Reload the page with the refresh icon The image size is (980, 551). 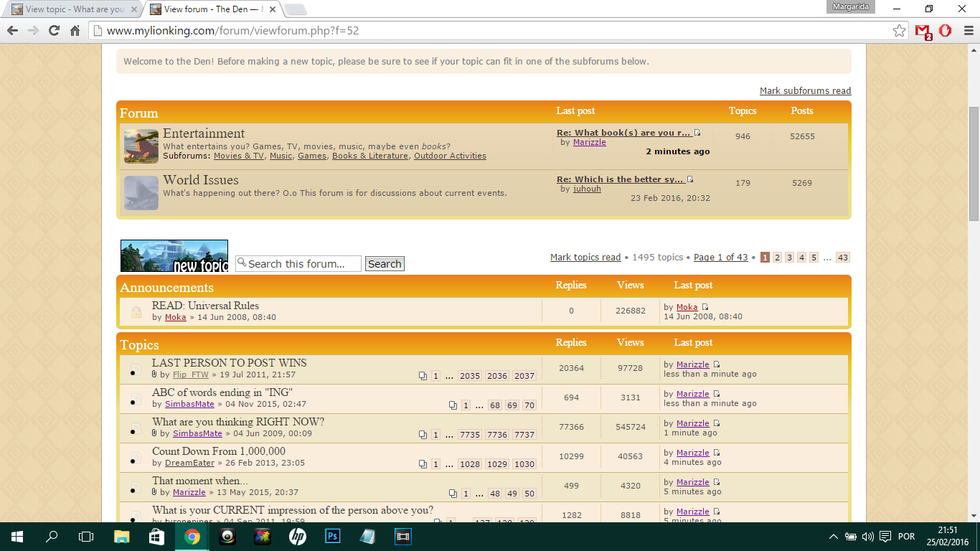(x=54, y=31)
